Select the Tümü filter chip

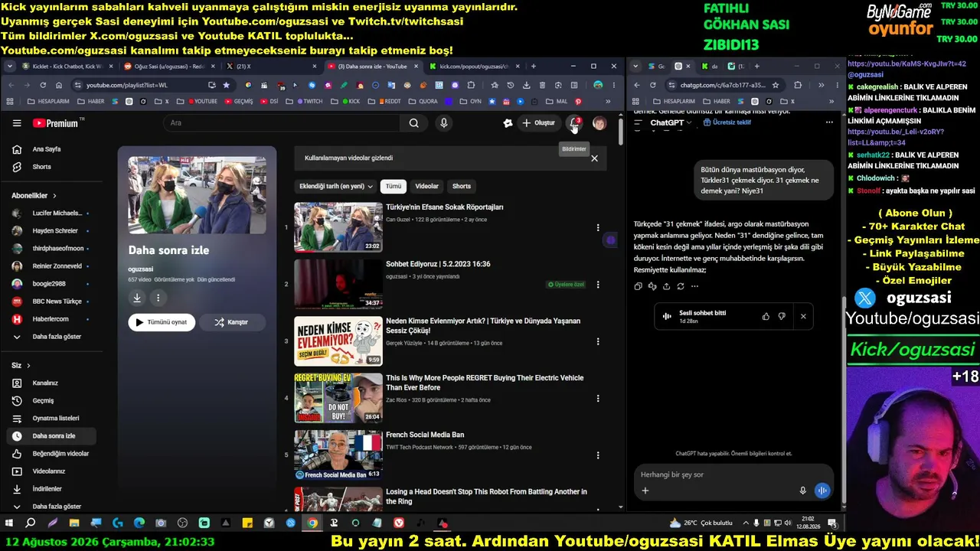(394, 186)
